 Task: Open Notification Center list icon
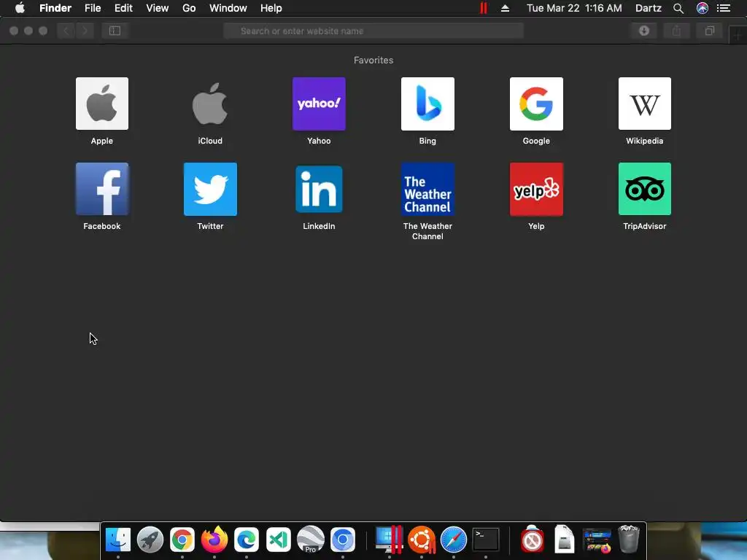coord(724,8)
